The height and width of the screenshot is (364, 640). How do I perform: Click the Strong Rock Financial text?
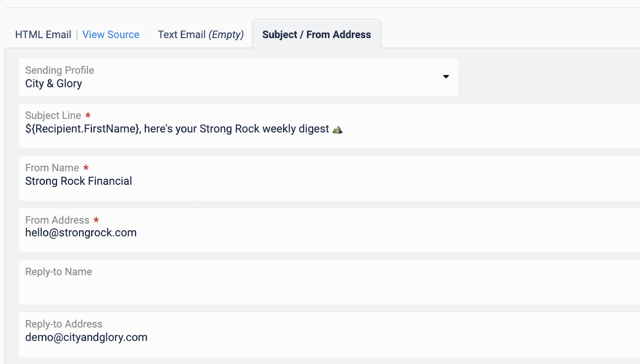click(78, 181)
